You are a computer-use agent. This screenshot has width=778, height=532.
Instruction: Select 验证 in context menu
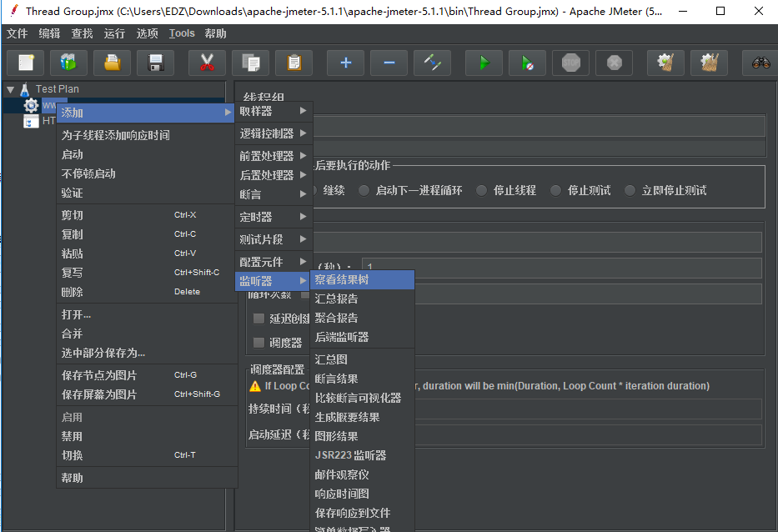tap(147, 193)
